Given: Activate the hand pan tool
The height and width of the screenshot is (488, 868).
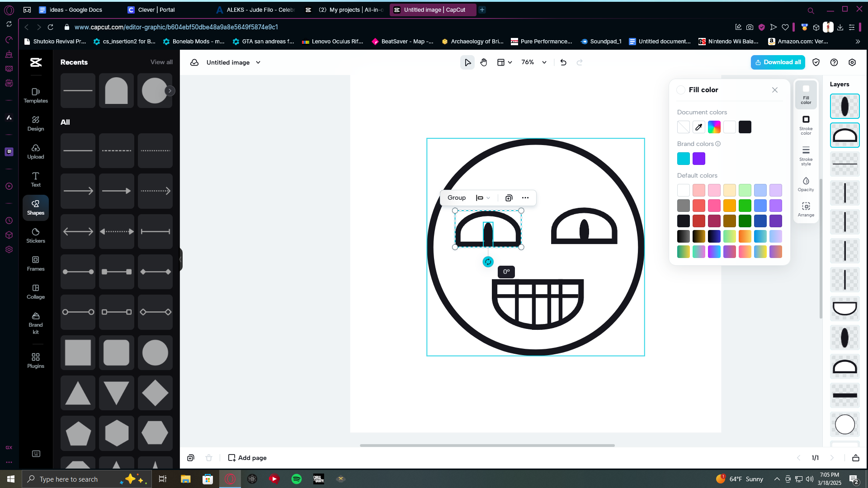Looking at the screenshot, I should coord(484,62).
